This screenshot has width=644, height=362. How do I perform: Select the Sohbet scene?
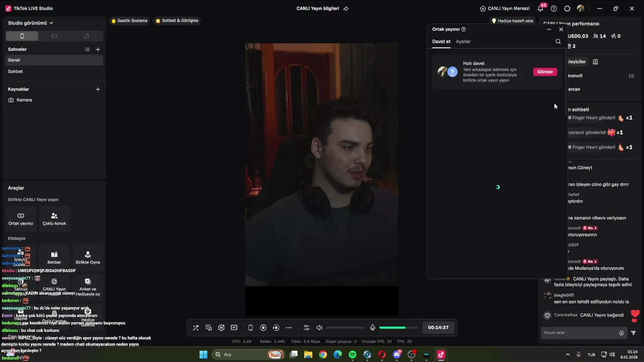point(54,71)
